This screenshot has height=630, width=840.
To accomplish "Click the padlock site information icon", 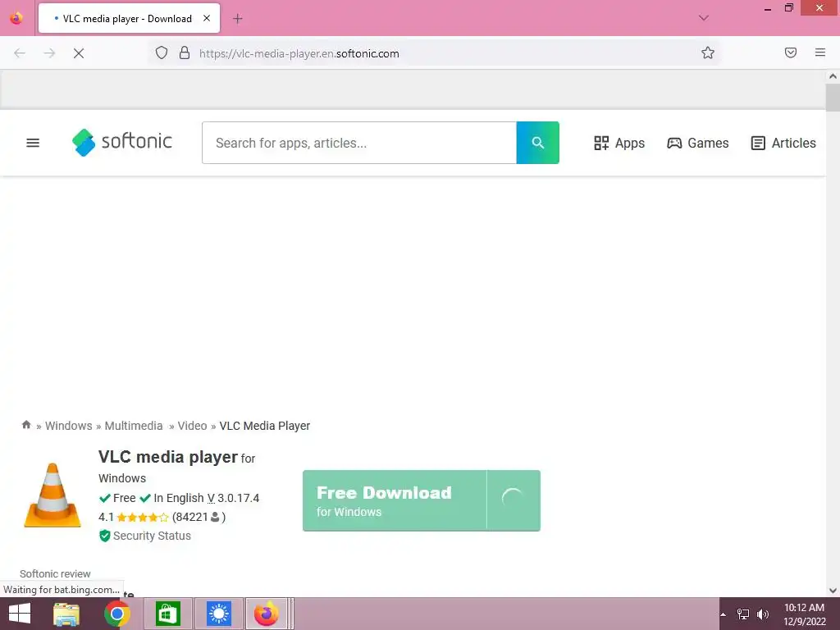I will click(185, 53).
